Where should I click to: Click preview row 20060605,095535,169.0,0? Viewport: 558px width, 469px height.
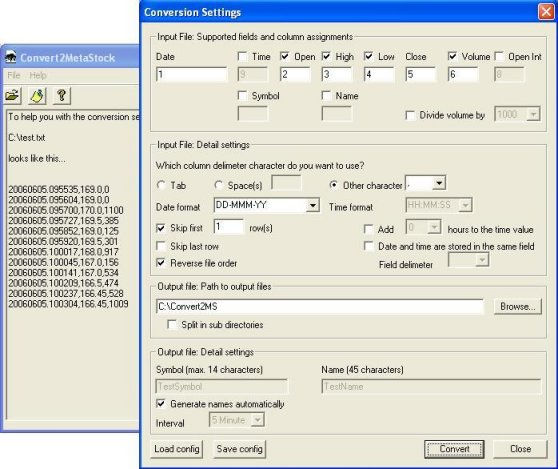pos(59,189)
